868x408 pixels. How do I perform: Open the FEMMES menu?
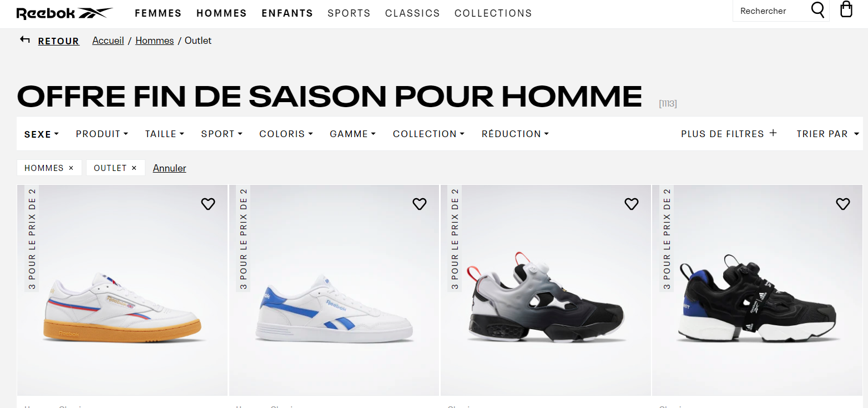[158, 13]
